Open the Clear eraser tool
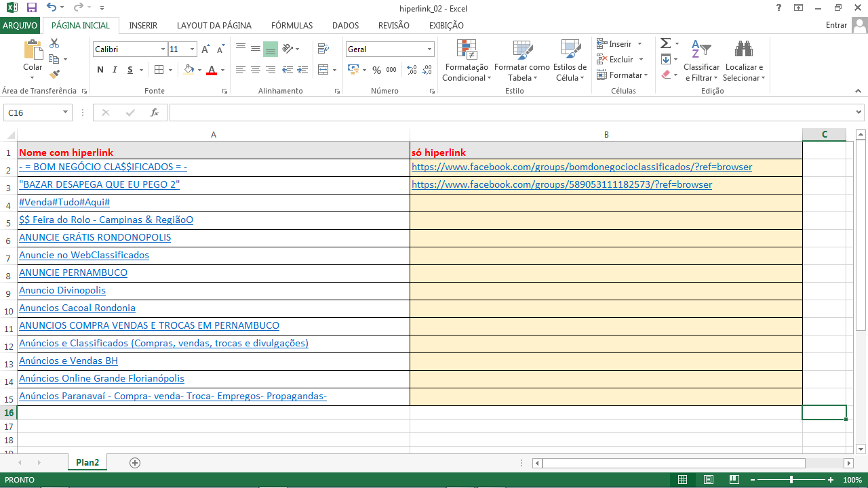 point(666,75)
